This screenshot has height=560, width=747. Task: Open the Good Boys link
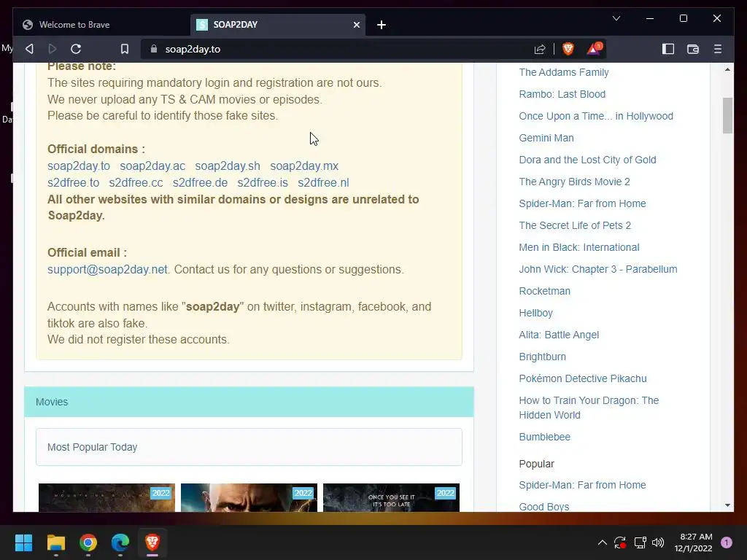click(544, 507)
